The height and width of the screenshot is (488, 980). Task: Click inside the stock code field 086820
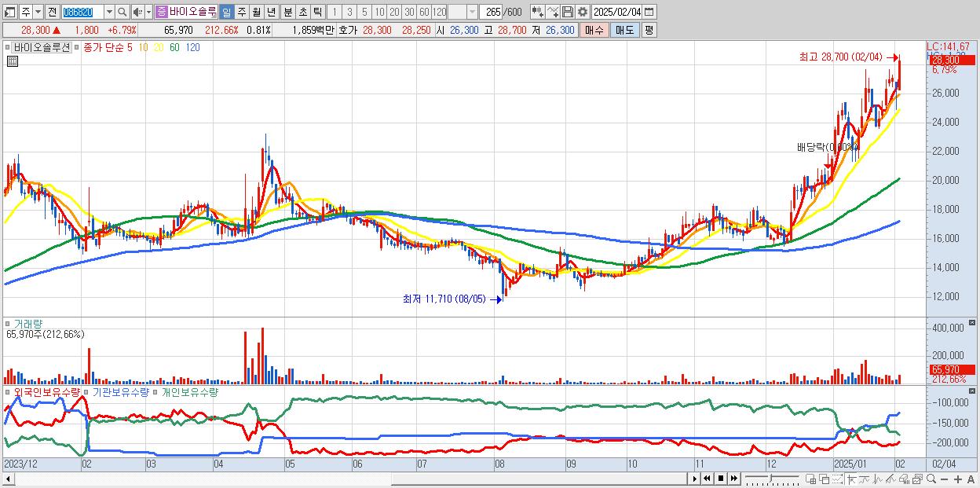point(82,12)
